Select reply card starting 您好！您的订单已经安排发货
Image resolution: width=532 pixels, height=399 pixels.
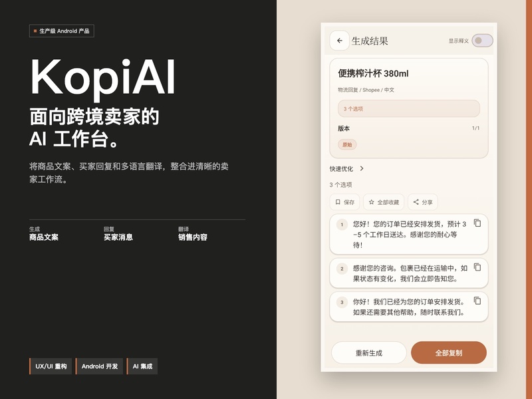(409, 235)
